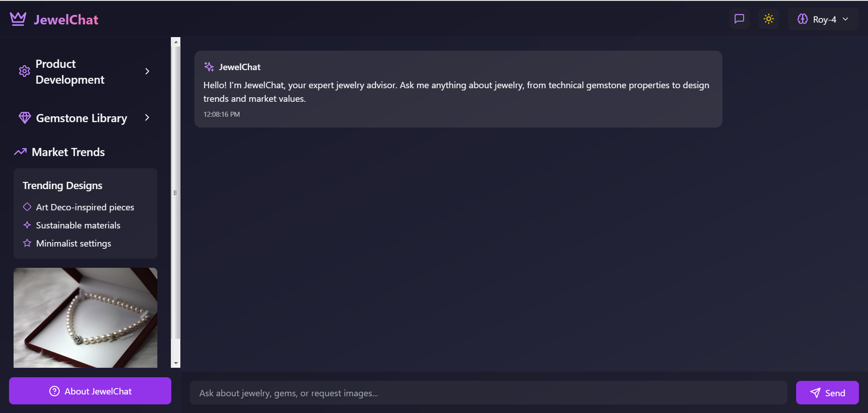Open the chat bubble icon in header
Screen dimensions: 868x413
(x=739, y=19)
